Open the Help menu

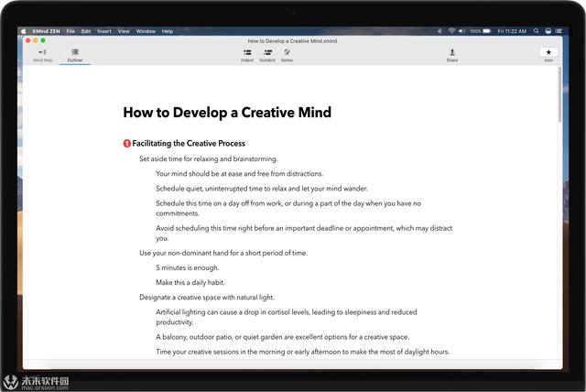coord(168,31)
